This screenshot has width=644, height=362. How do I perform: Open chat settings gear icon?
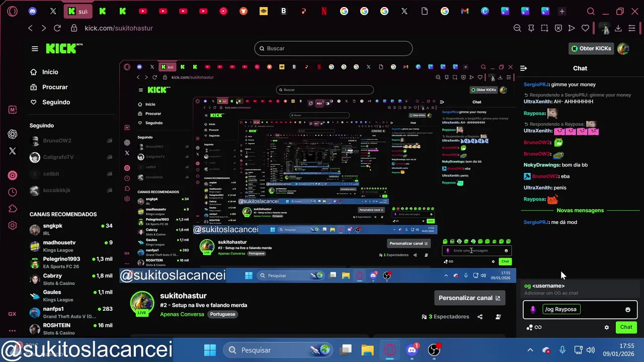pos(606,327)
